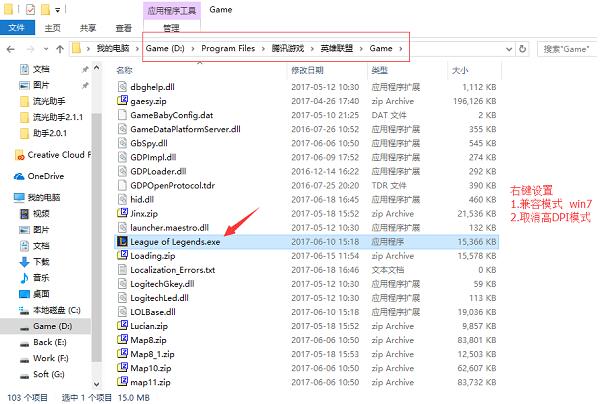Image resolution: width=605 pixels, height=404 pixels.
Task: Sort by 类型 column header
Action: pos(379,70)
